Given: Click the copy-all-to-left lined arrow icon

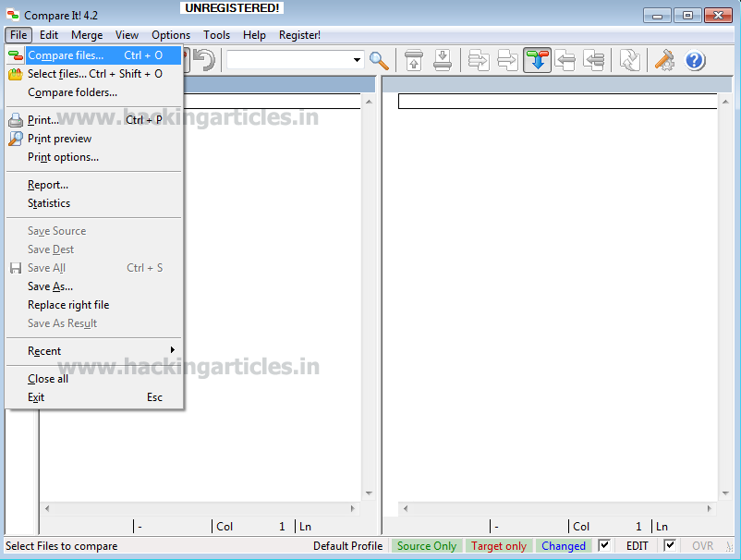Looking at the screenshot, I should [x=594, y=60].
